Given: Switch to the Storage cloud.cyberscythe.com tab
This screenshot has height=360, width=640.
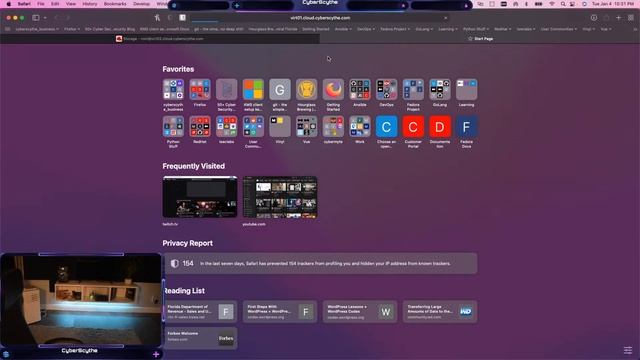Looking at the screenshot, I should [x=160, y=39].
